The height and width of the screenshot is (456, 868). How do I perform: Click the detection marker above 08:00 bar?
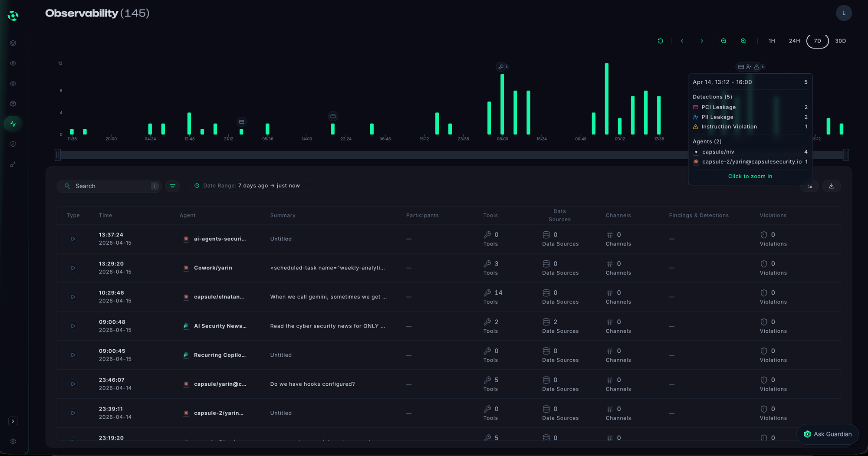click(x=502, y=67)
